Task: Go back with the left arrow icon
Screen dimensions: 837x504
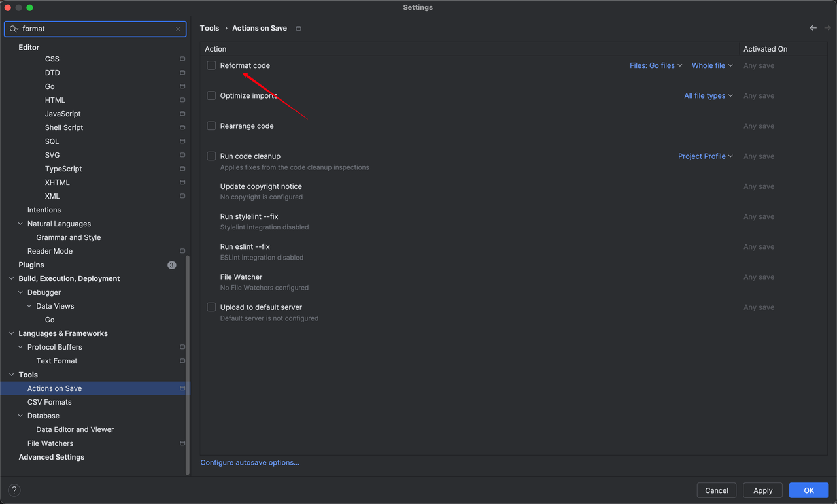Action: tap(813, 28)
